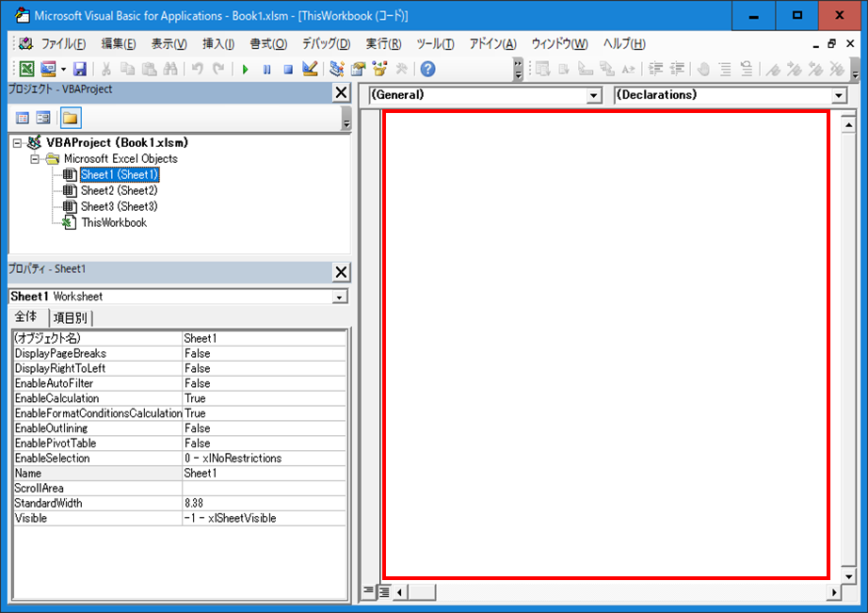This screenshot has width=868, height=613.
Task: Open the Properties Window toolbar icon
Action: pos(358,69)
